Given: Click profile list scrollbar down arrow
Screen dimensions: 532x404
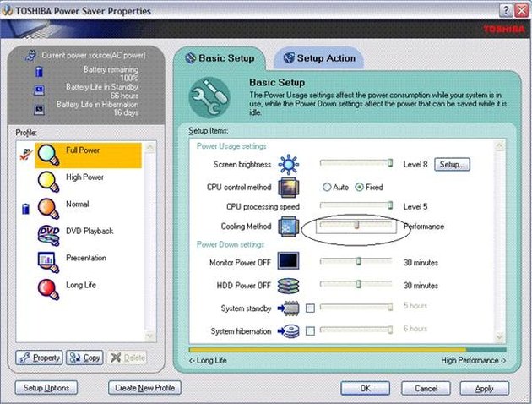Looking at the screenshot, I should pyautogui.click(x=149, y=336).
